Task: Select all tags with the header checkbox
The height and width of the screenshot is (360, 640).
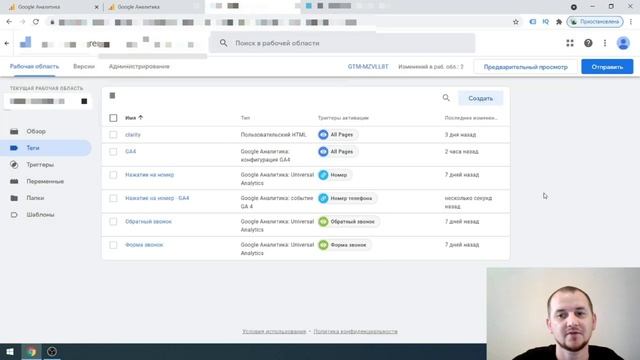Action: 113,118
